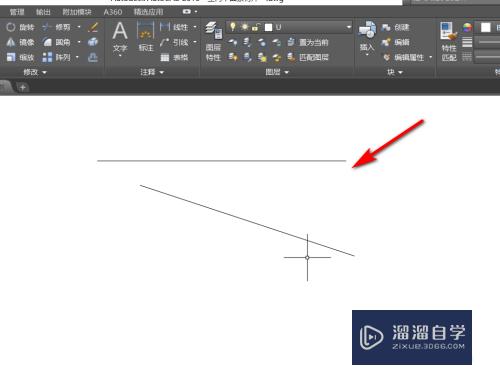500x375 pixels.
Task: Open the Output (输出) ribbon tab
Action: pyautogui.click(x=43, y=12)
